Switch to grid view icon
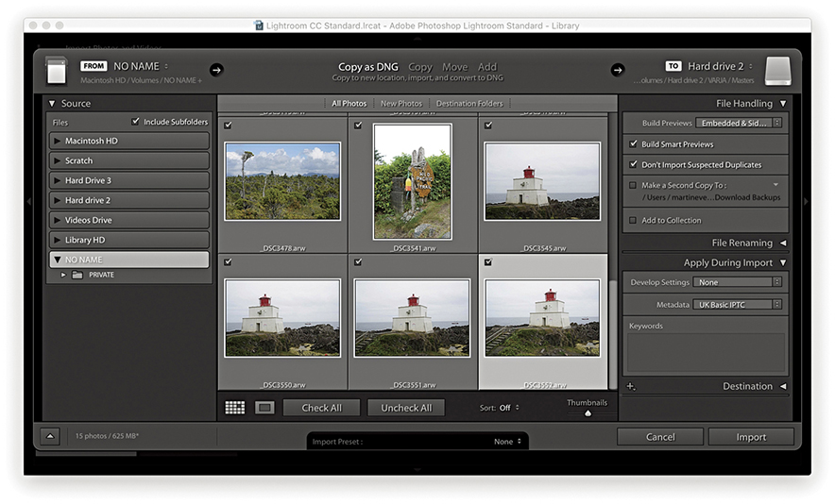 tap(234, 408)
